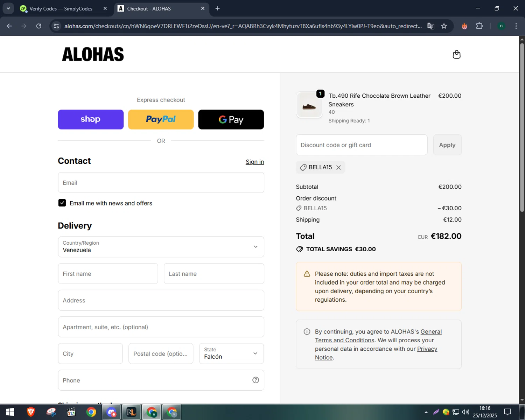Launch Brave browser from the taskbar
Image resolution: width=525 pixels, height=420 pixels.
(31, 412)
